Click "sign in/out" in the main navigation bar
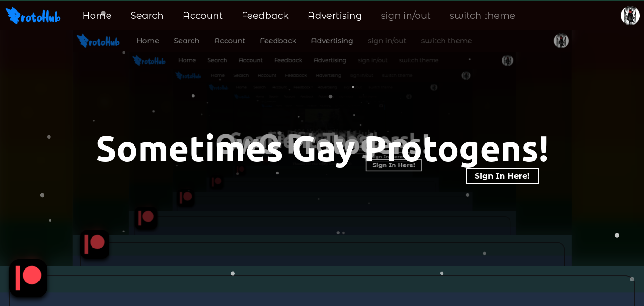Viewport: 644px width, 306px height. [x=406, y=16]
